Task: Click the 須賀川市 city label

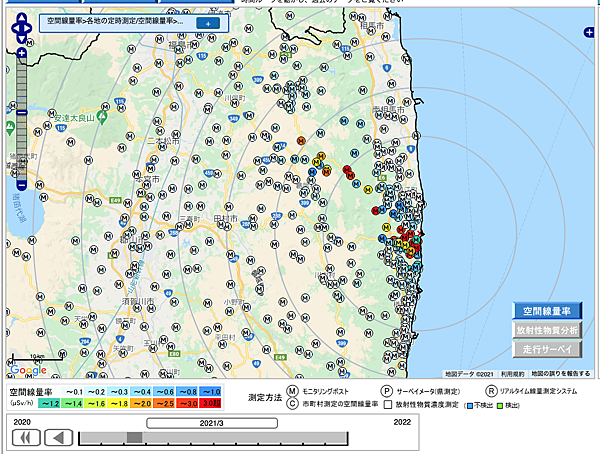Action: [x=138, y=302]
